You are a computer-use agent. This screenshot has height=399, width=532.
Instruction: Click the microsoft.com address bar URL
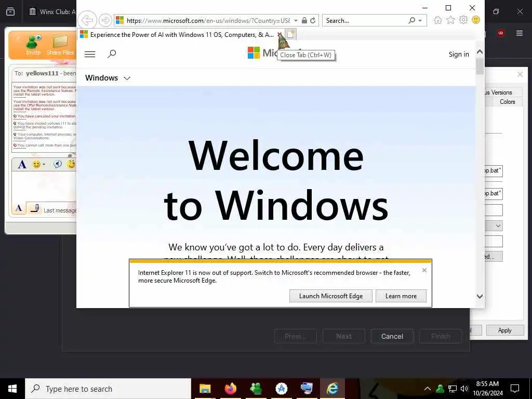pyautogui.click(x=208, y=20)
